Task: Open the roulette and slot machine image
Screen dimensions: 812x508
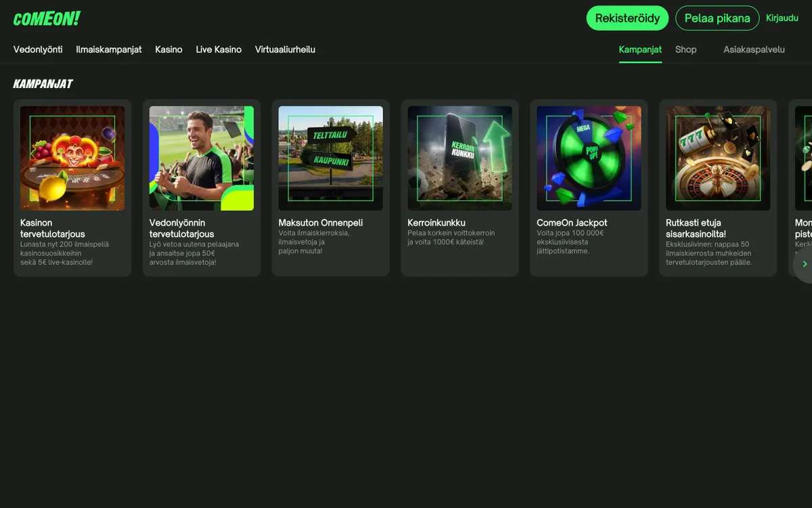Action: click(718, 158)
